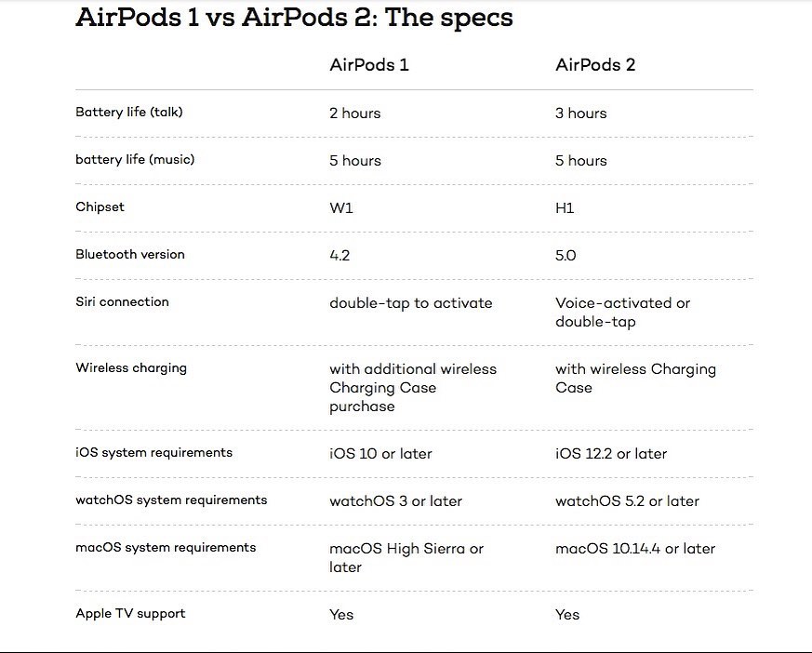Click the 'Battery life (talk)' row label
Image resolution: width=812 pixels, height=653 pixels.
coord(129,112)
